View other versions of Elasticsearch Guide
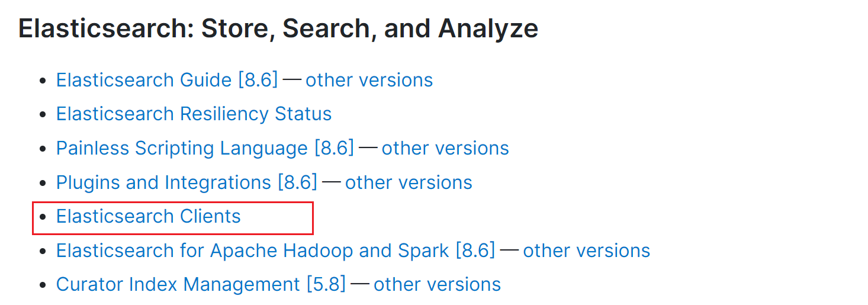Image resolution: width=868 pixels, height=305 pixels. [369, 80]
